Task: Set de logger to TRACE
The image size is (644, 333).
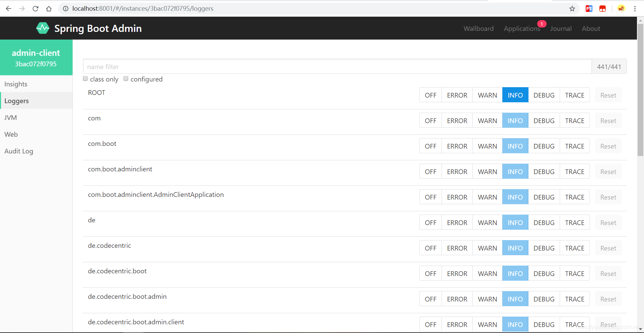Action: pos(574,222)
